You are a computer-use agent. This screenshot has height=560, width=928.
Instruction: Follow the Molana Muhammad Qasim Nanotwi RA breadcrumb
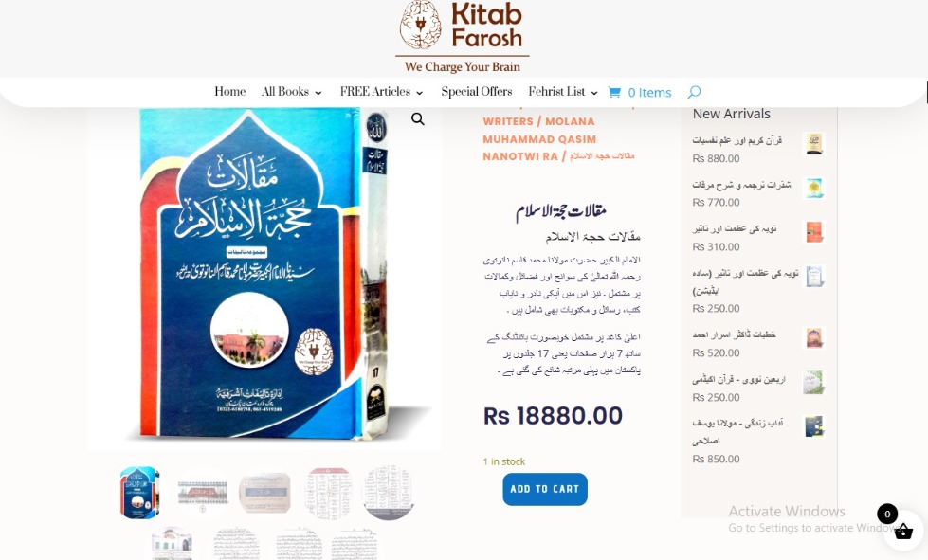pyautogui.click(x=539, y=139)
